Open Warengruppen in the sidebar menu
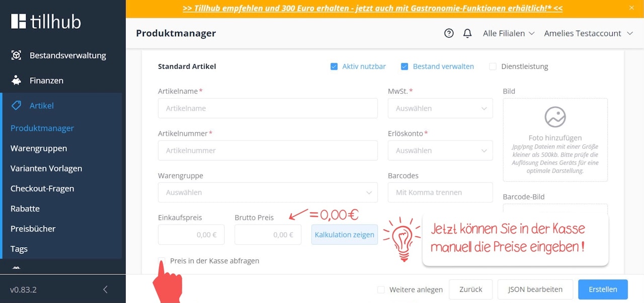 point(39,148)
